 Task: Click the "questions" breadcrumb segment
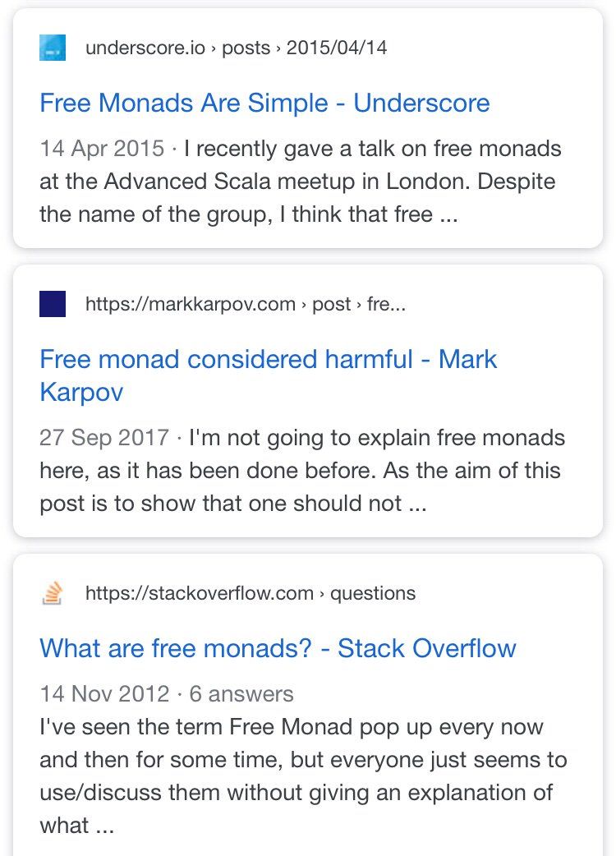(x=373, y=593)
